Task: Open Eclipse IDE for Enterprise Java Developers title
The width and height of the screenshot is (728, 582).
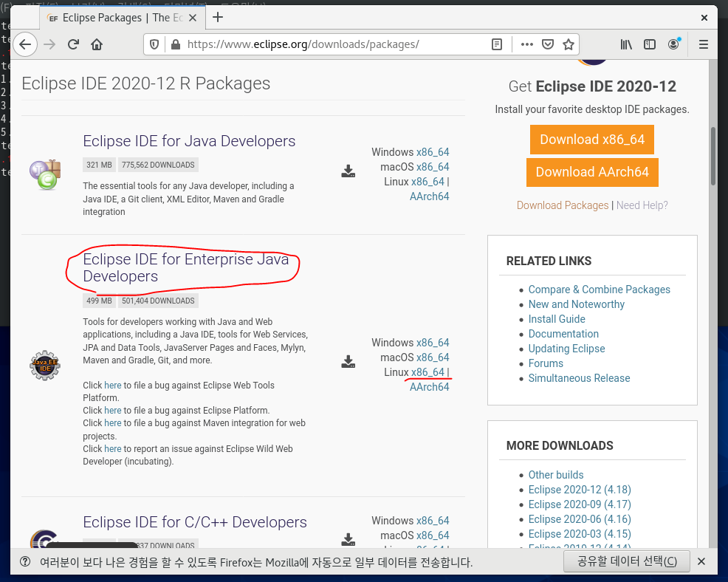Action: (186, 267)
